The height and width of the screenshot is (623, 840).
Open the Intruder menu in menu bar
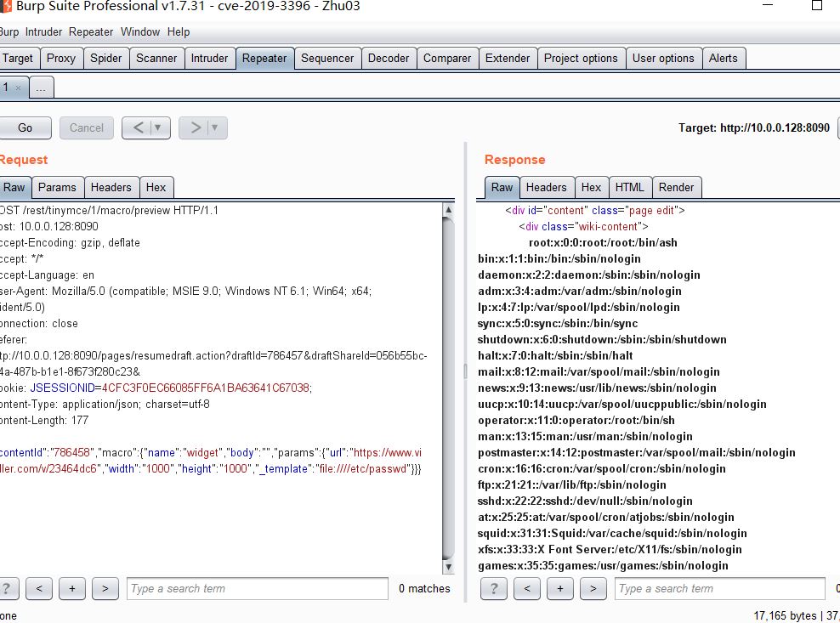[x=43, y=32]
